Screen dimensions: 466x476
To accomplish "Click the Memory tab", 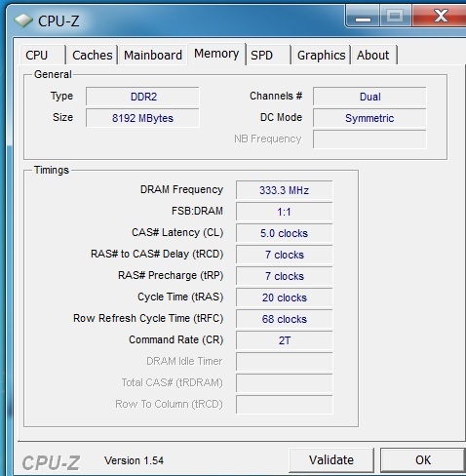I will (x=216, y=54).
